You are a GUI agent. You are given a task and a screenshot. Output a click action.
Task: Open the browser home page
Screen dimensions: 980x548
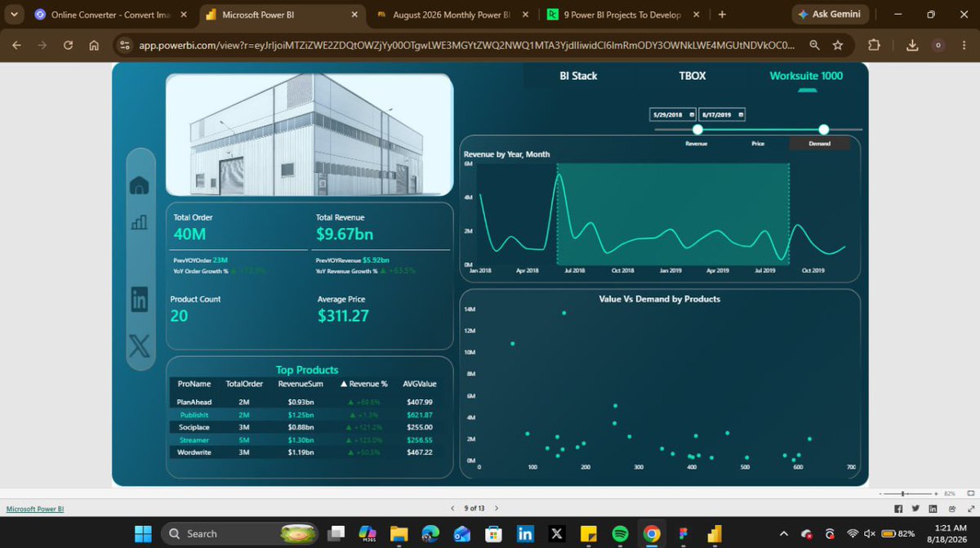click(x=93, y=46)
